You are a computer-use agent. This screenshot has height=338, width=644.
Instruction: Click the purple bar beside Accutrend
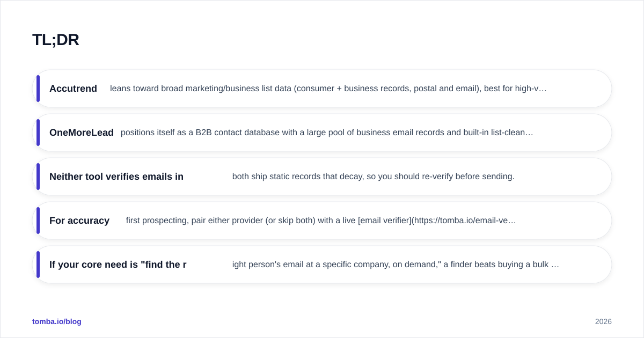pos(38,89)
